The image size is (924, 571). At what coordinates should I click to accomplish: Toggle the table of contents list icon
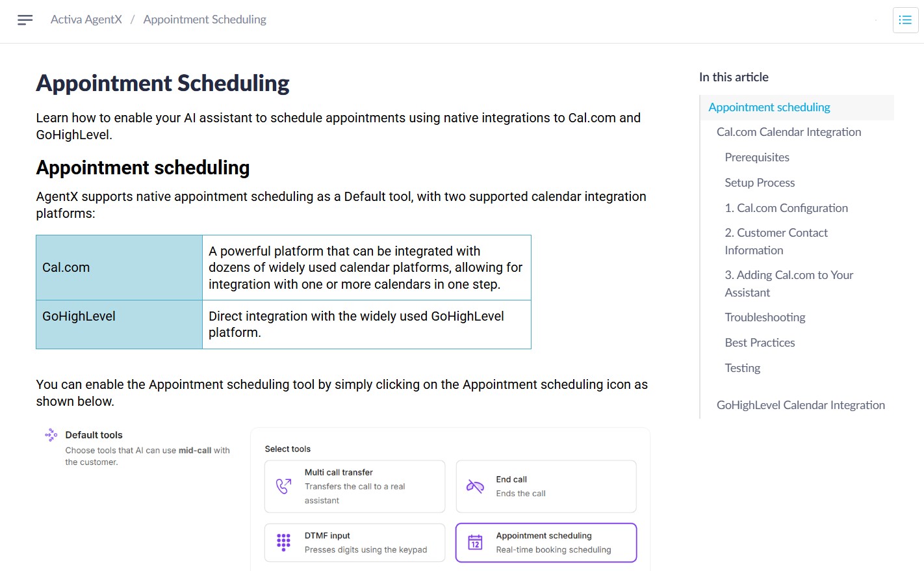(905, 20)
